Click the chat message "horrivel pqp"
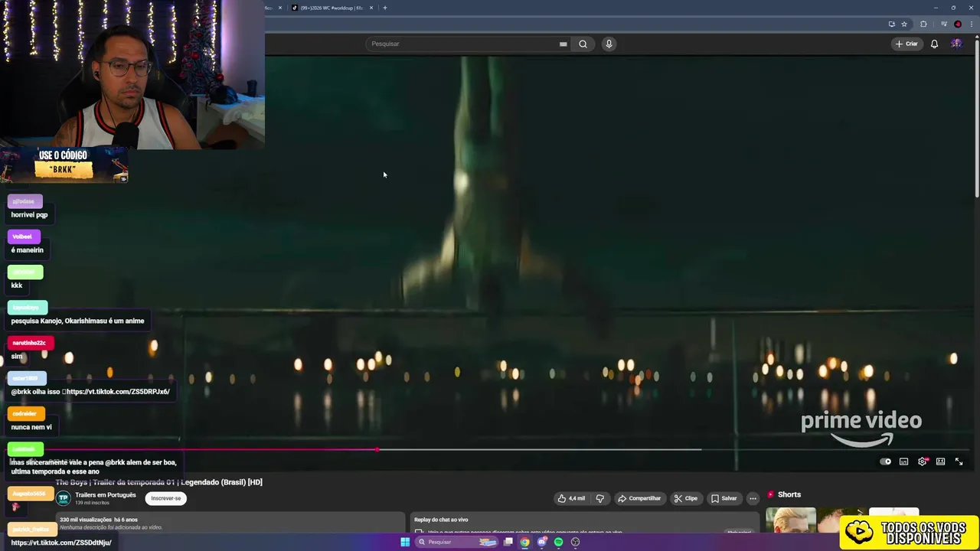This screenshot has width=980, height=551. click(x=29, y=215)
